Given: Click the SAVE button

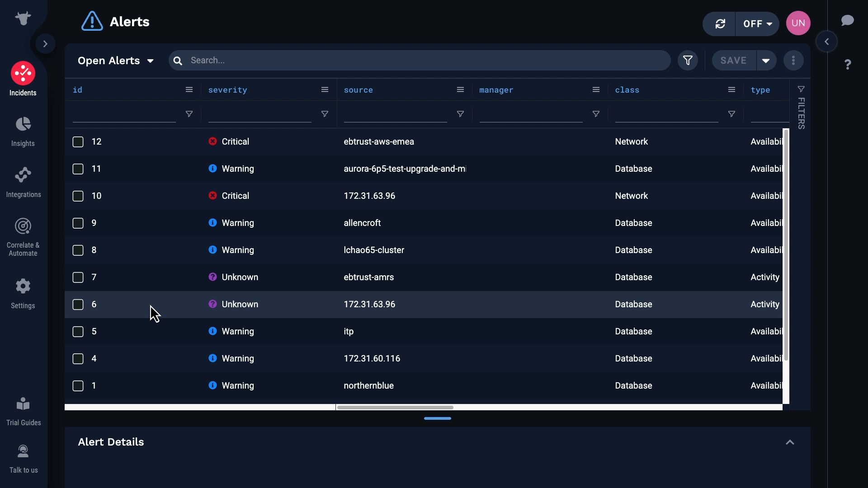Looking at the screenshot, I should tap(733, 61).
